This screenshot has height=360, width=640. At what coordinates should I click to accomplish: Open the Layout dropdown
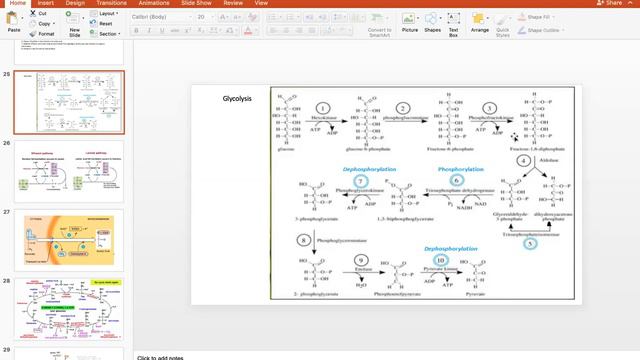(x=117, y=13)
